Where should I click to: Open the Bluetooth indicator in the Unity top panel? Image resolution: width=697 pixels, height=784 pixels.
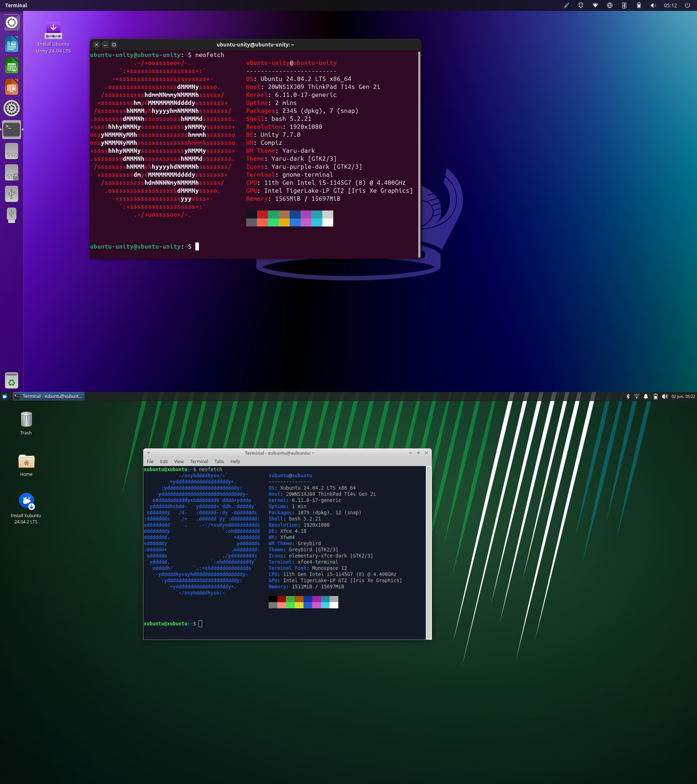pyautogui.click(x=624, y=5)
